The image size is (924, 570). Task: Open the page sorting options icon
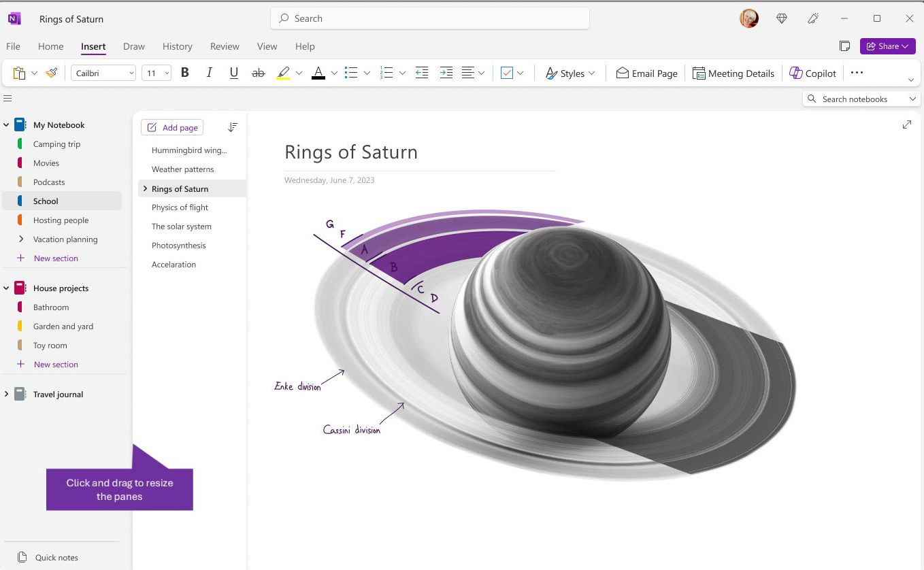click(x=233, y=127)
